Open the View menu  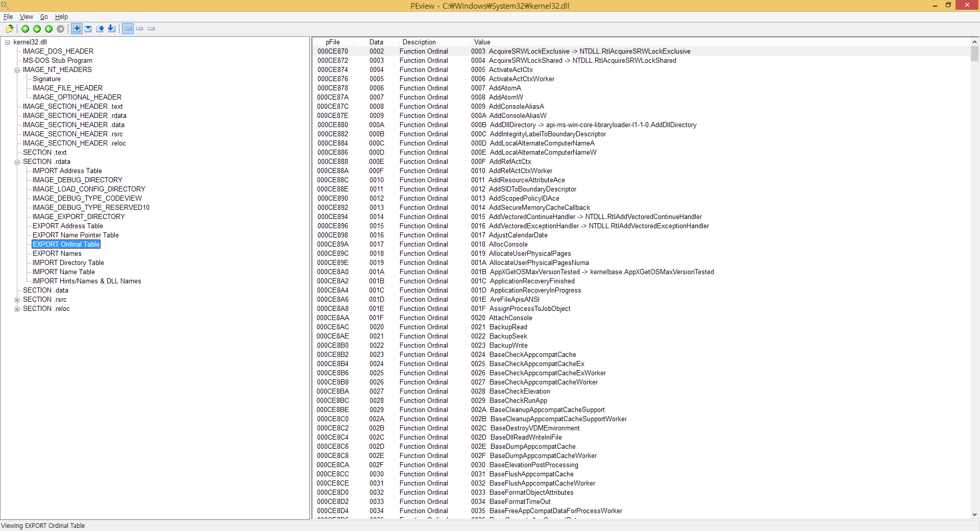pos(27,17)
